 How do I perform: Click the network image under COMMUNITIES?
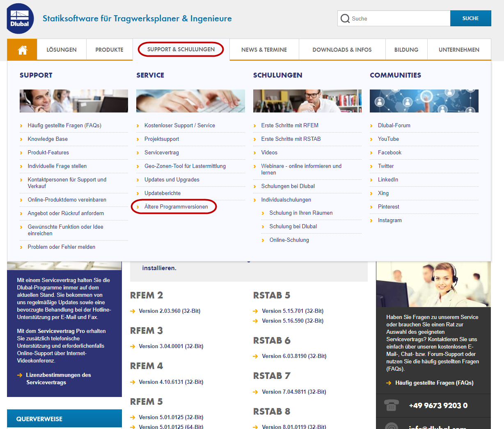pyautogui.click(x=424, y=101)
